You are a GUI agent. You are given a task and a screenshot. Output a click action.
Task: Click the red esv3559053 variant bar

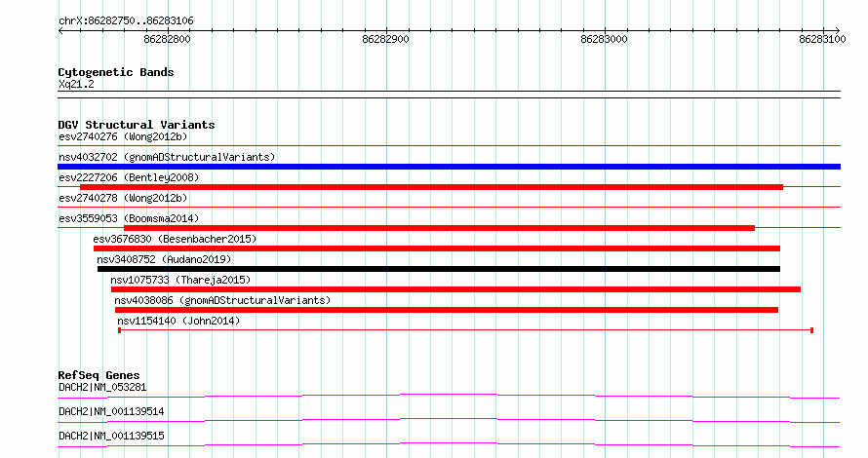pyautogui.click(x=439, y=228)
